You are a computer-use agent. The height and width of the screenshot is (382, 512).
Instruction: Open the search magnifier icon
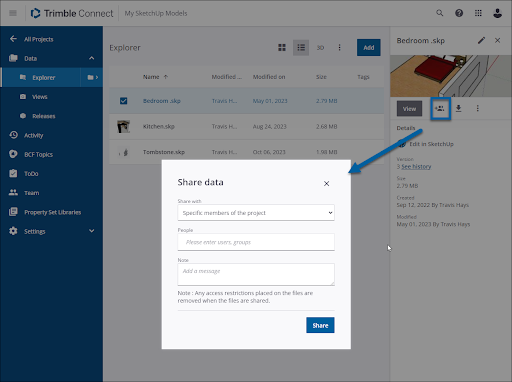point(440,13)
